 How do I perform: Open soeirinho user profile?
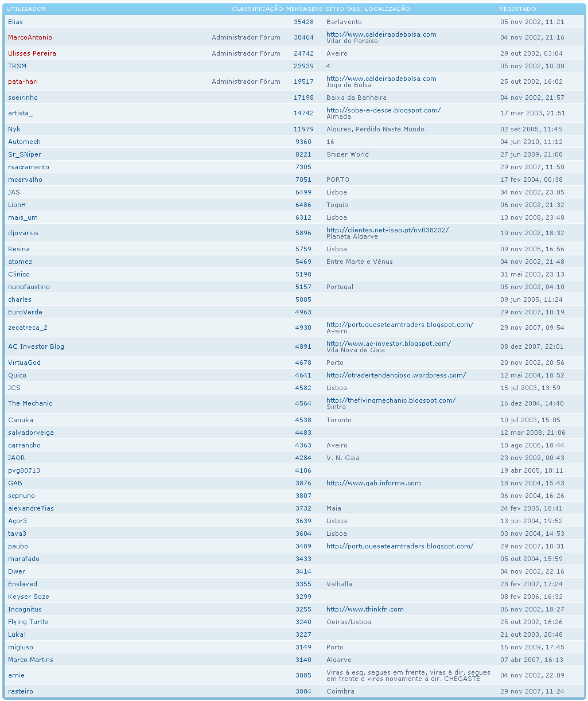pos(23,98)
